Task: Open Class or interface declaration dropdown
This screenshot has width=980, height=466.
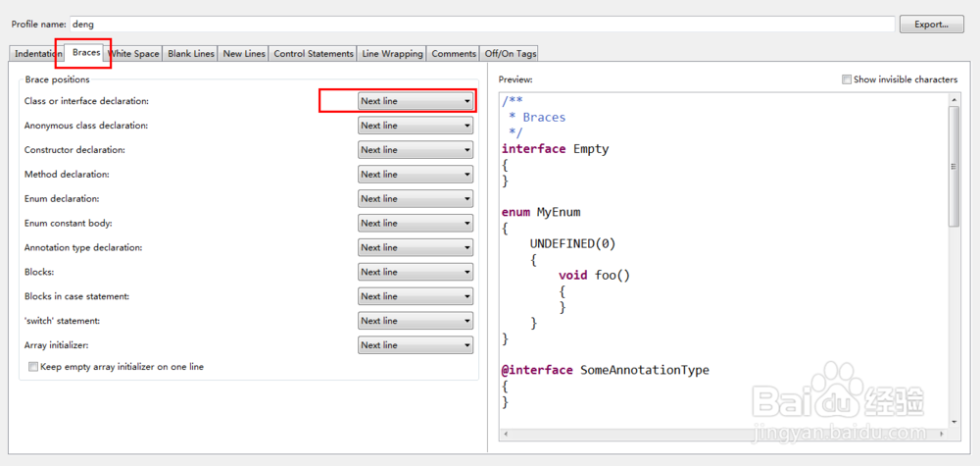Action: [416, 101]
